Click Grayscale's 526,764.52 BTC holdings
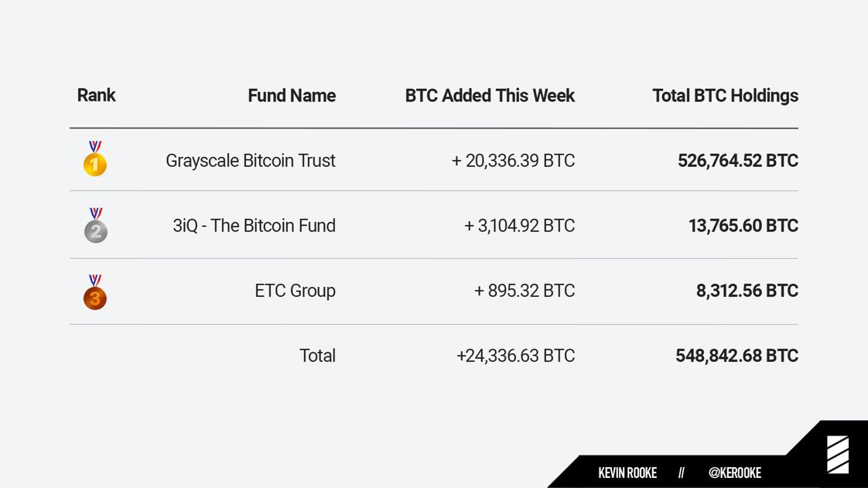This screenshot has width=868, height=488. (738, 161)
